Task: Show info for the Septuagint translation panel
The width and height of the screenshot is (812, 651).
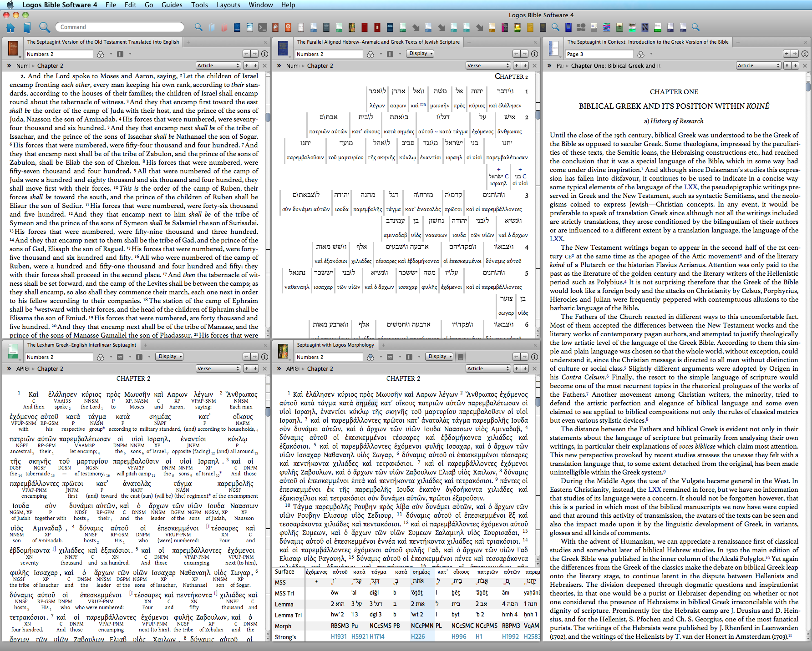Action: [x=264, y=54]
